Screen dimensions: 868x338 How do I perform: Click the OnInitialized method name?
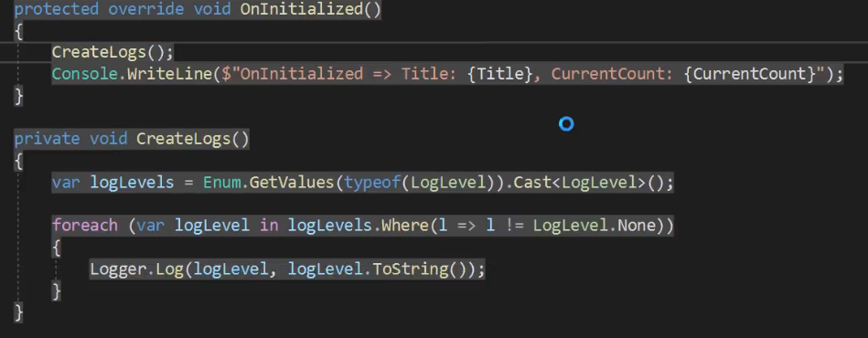tap(302, 9)
